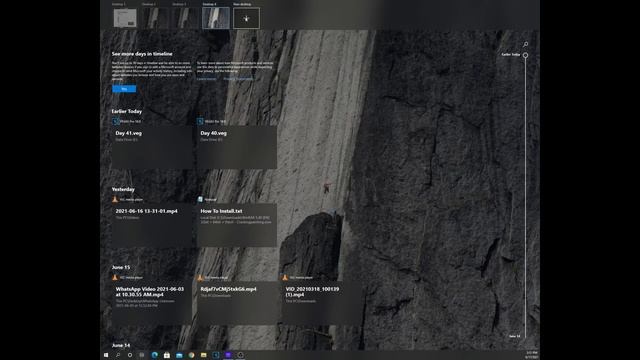
Task: Click VLC icon above VID_20210318_100139 card
Action: [x=285, y=277]
